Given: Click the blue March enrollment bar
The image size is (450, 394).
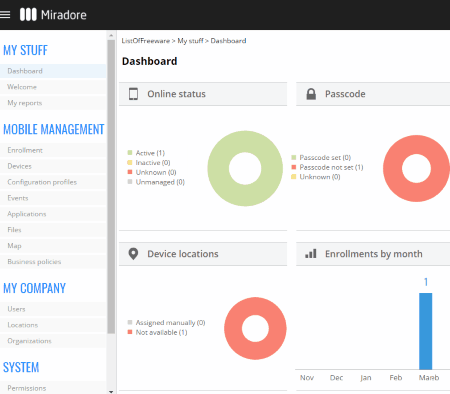Looking at the screenshot, I should pyautogui.click(x=426, y=331).
